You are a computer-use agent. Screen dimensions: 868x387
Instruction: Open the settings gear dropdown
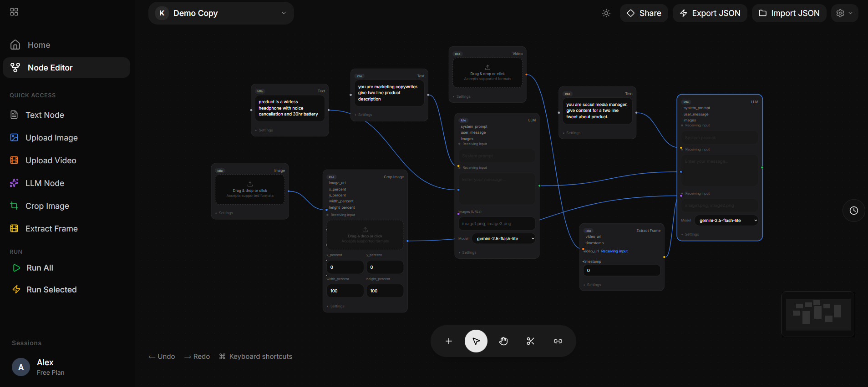[x=844, y=13]
